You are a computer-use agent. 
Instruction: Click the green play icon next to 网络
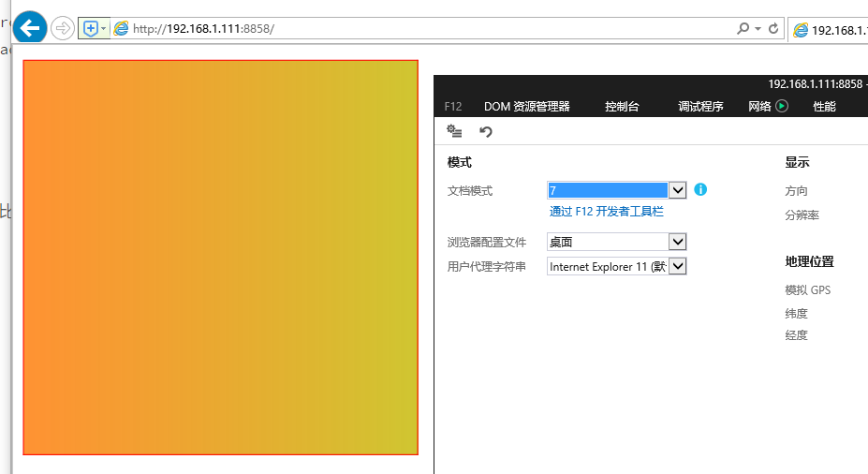782,106
